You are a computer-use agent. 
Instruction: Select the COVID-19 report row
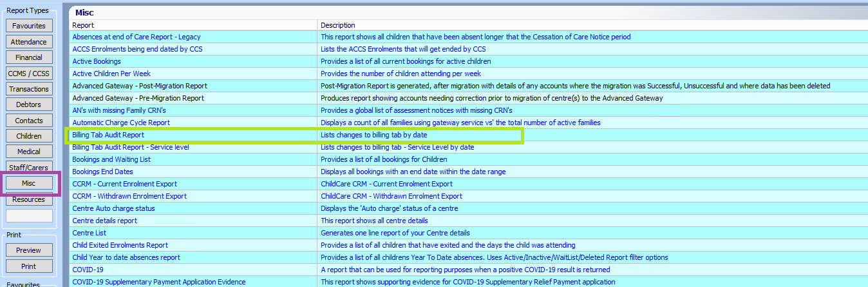[88, 270]
